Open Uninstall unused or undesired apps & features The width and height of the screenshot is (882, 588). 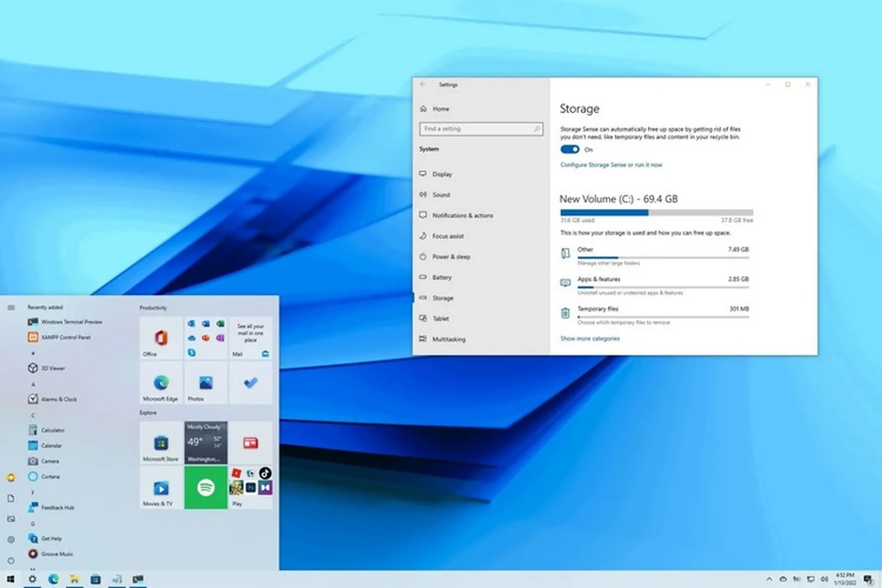coord(629,293)
